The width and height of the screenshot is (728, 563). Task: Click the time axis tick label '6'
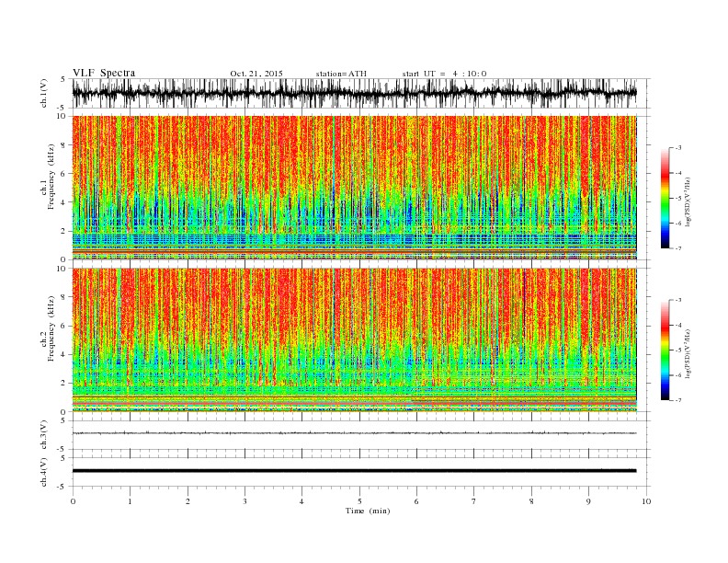tap(416, 501)
